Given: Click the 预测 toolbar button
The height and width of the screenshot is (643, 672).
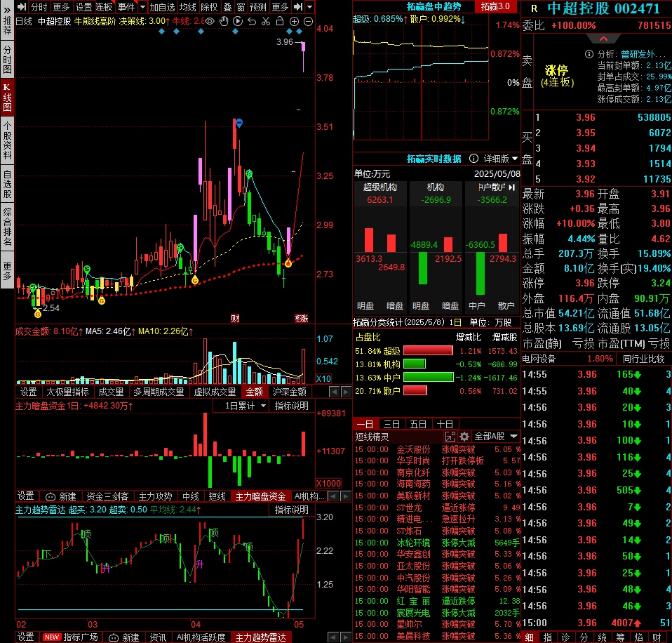Looking at the screenshot, I should pyautogui.click(x=257, y=7).
